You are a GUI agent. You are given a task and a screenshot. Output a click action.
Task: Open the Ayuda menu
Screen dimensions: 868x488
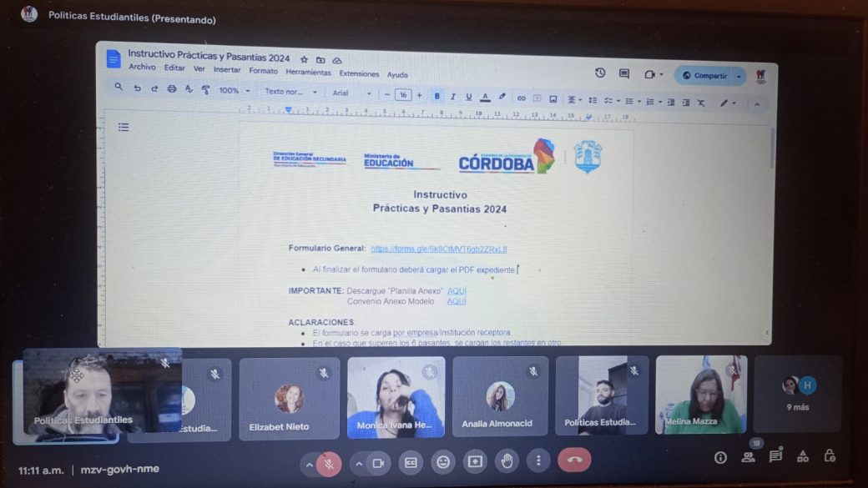pyautogui.click(x=397, y=75)
